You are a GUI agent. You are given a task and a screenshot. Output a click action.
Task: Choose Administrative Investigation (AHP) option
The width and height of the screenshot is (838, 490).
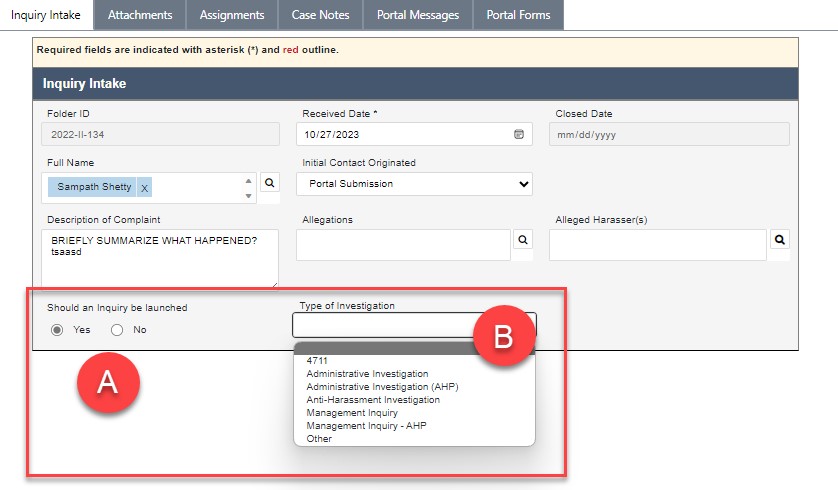(x=382, y=386)
